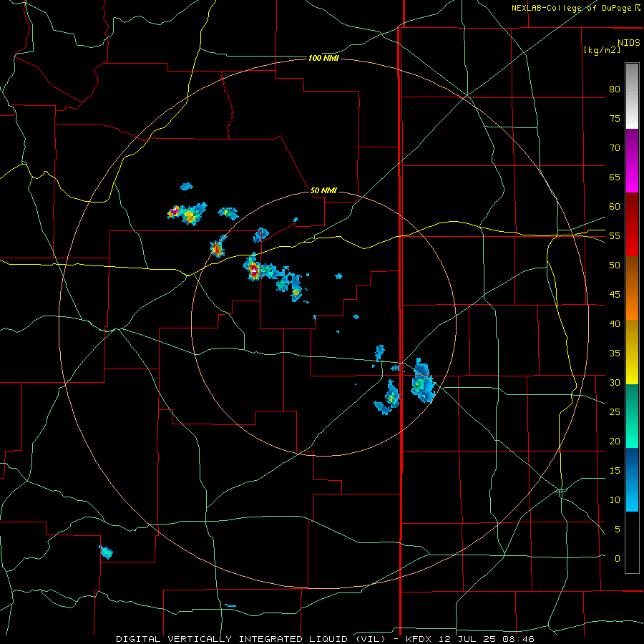Click the '50 NMI' range ring label
Image resolution: width=644 pixels, height=644 pixels.
(x=323, y=190)
